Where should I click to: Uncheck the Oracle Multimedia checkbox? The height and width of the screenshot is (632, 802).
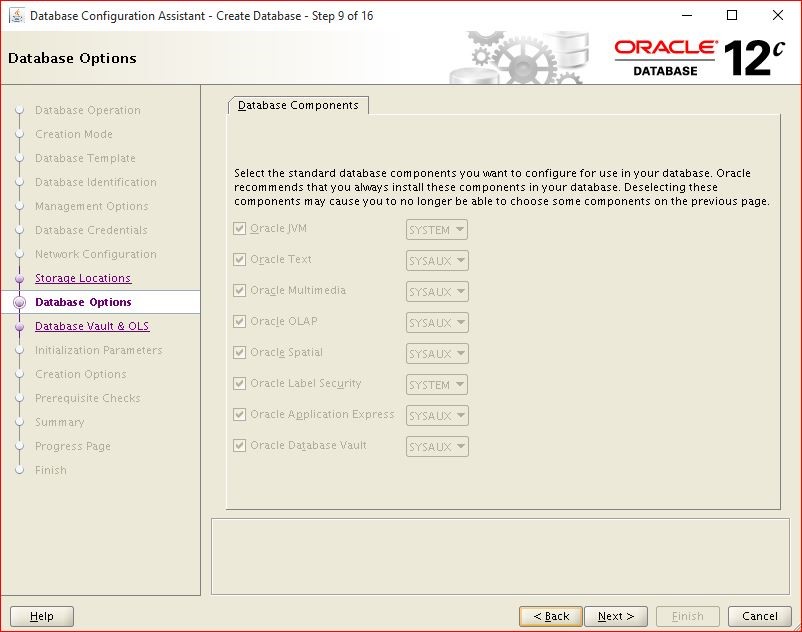click(x=239, y=290)
